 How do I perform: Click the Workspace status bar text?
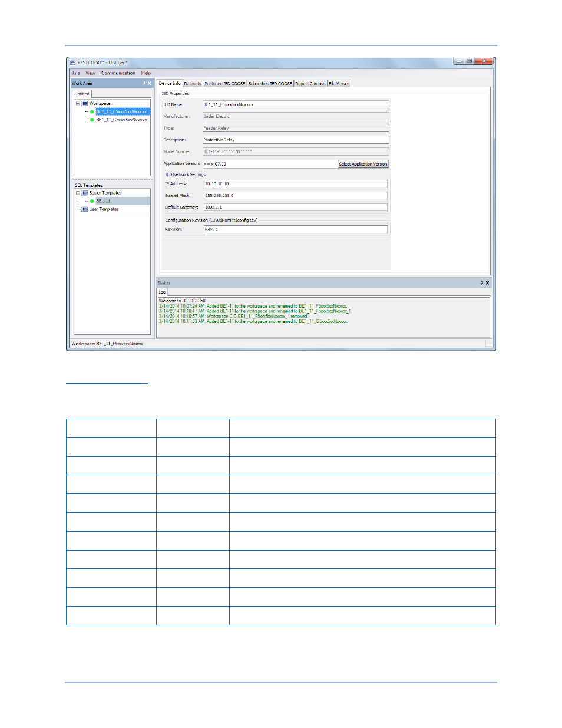[107, 344]
